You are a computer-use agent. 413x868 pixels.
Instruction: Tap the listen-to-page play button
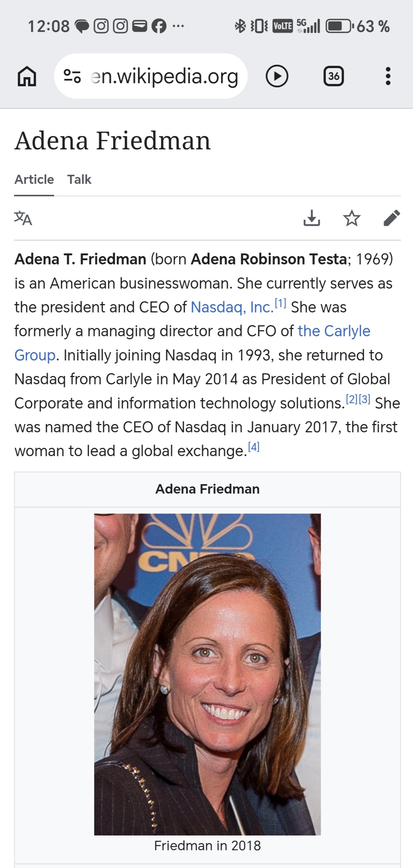pos(277,76)
